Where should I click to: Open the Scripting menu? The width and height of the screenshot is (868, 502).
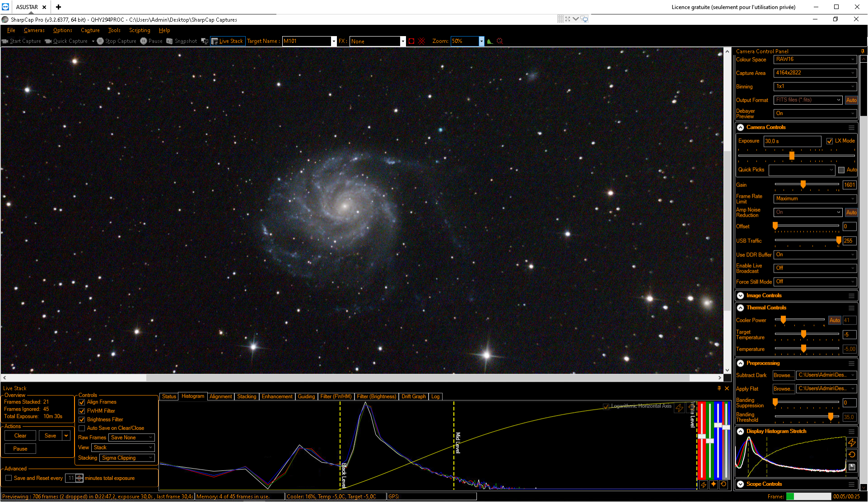coord(140,30)
